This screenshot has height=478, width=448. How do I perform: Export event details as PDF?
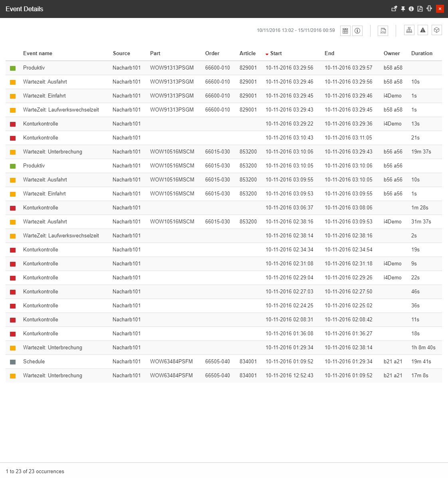click(x=420, y=9)
